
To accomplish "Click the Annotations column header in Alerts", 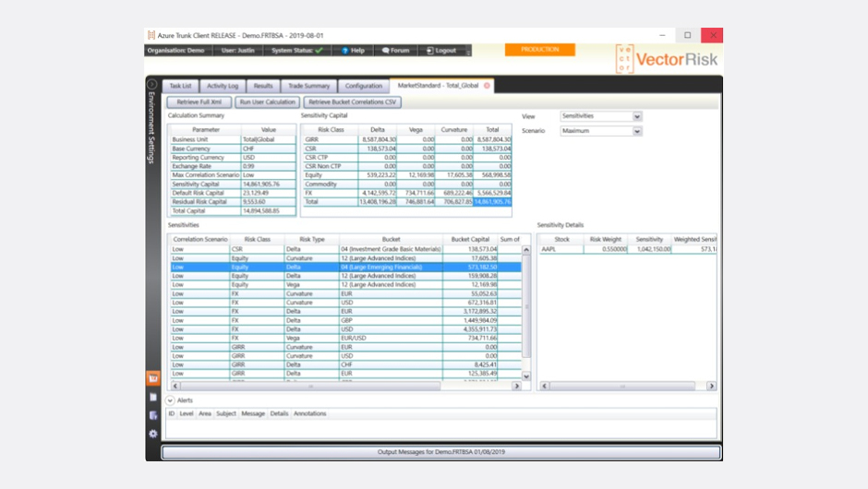I will pyautogui.click(x=310, y=413).
